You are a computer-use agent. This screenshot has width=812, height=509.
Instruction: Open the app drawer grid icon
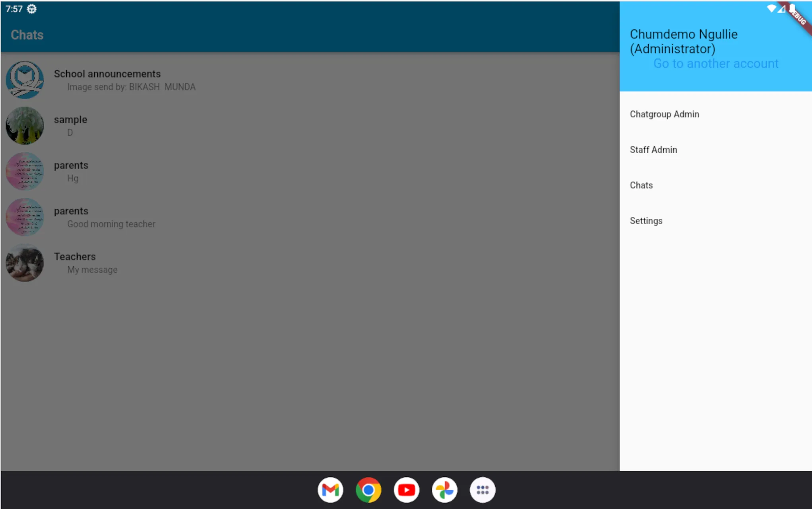[x=483, y=490]
